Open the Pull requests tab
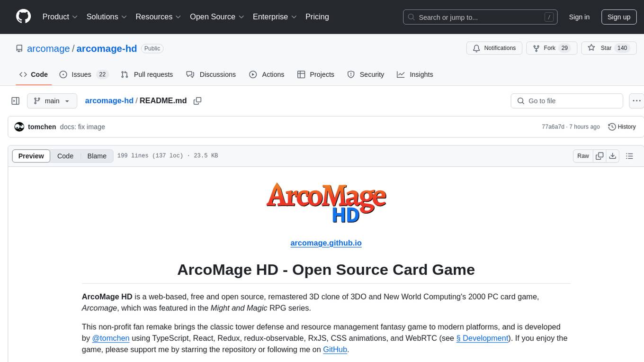Viewport: 644px width, 362px height. 147,74
